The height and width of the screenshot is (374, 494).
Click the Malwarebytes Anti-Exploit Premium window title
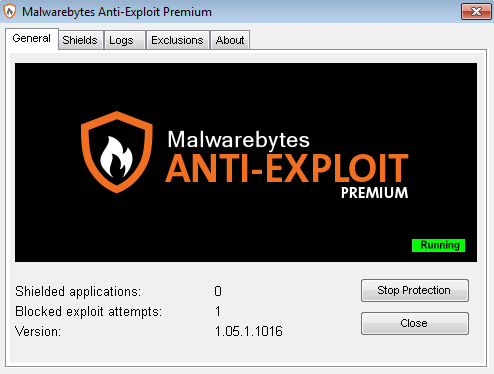point(117,12)
